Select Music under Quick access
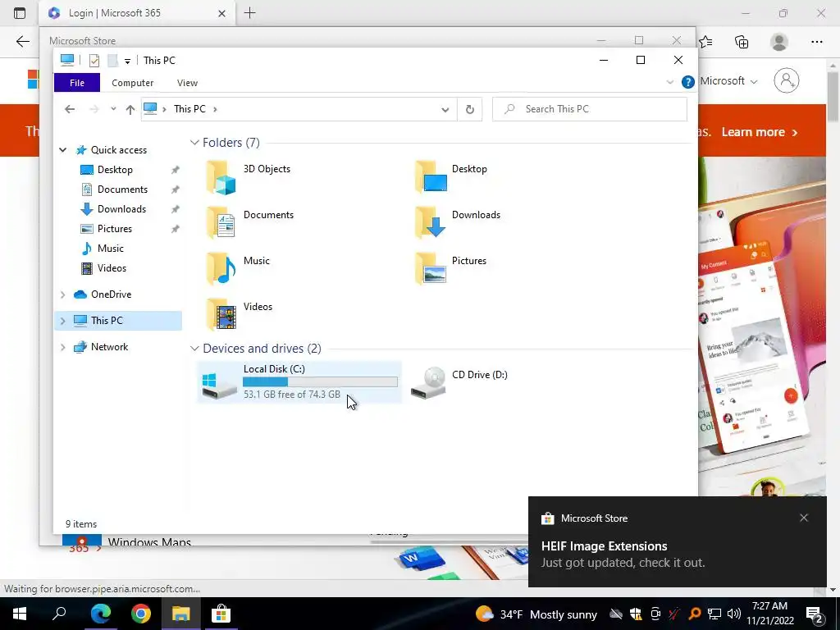 click(x=111, y=249)
